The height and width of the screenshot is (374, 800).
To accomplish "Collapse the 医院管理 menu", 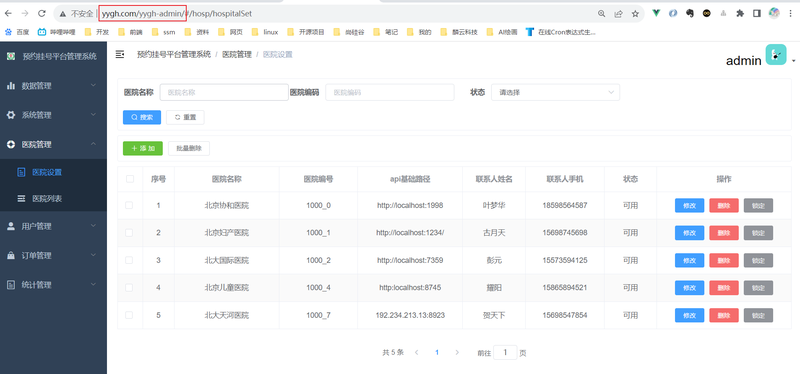I will pos(53,144).
